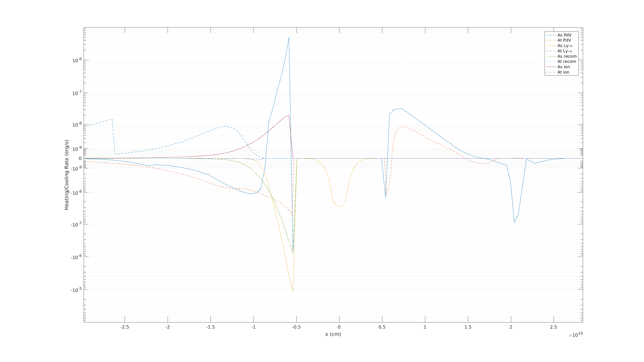Click the x-axis tick label -1
This screenshot has width=644, height=362.
(x=254, y=327)
